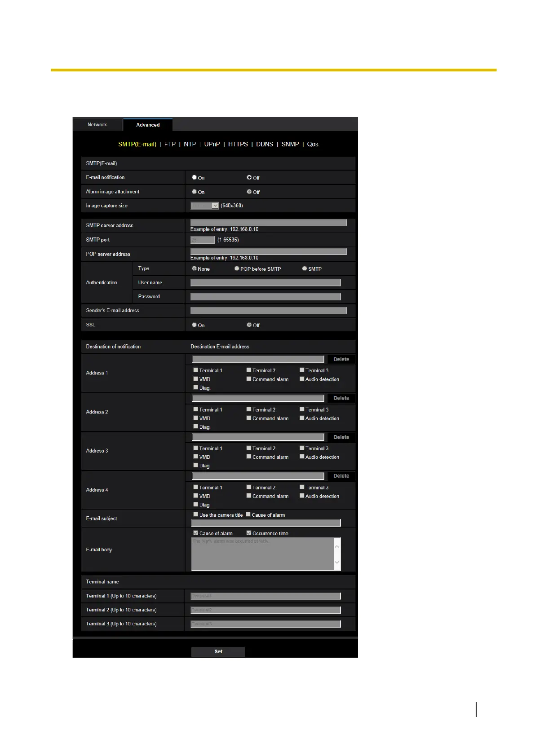535x756 pixels.
Task: Enable Audio detection for Address 2
Action: [x=302, y=418]
